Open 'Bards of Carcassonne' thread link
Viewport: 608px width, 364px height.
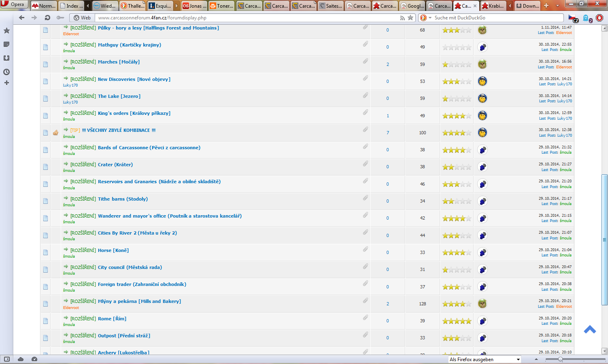click(x=149, y=148)
